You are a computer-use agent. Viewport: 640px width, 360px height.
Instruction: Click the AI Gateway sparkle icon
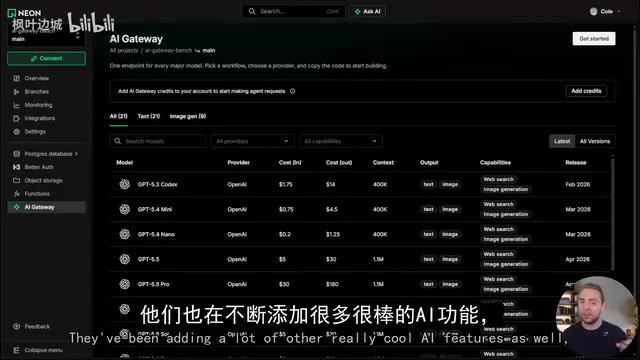click(16, 207)
